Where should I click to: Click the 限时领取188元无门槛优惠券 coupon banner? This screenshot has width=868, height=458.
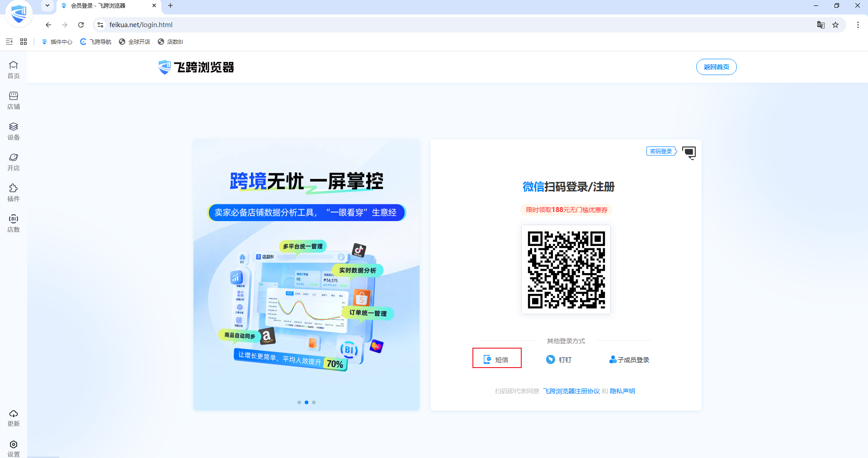[566, 210]
